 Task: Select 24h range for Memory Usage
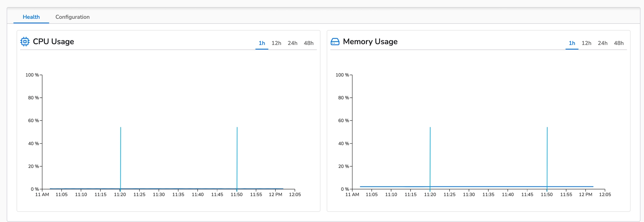coord(602,43)
